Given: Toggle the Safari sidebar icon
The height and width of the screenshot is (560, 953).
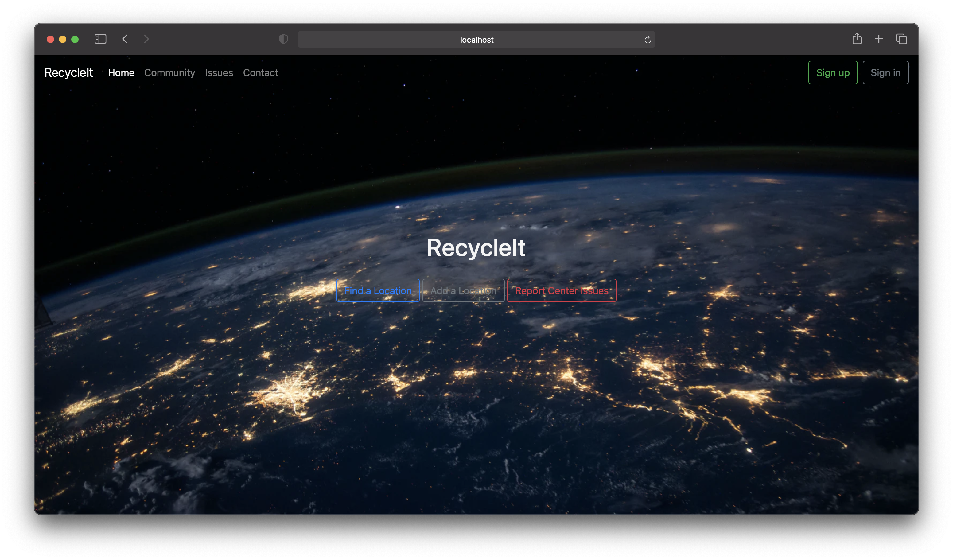Looking at the screenshot, I should [x=100, y=39].
